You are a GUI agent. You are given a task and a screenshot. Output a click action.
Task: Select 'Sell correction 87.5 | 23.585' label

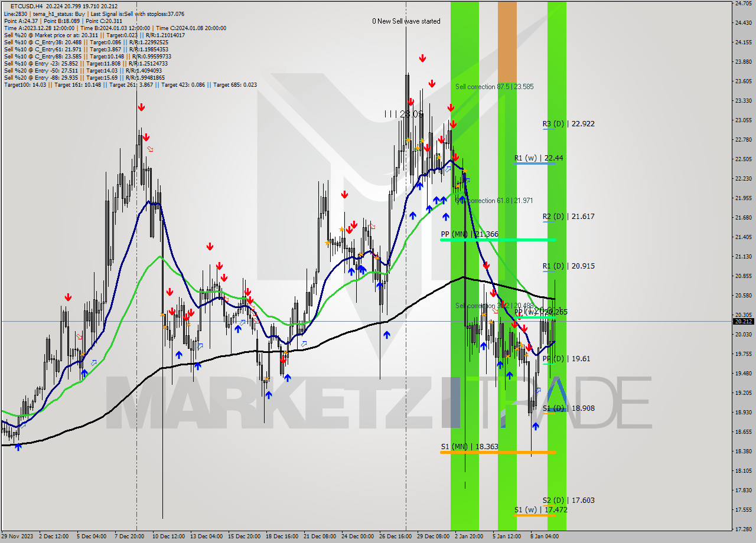coord(494,87)
